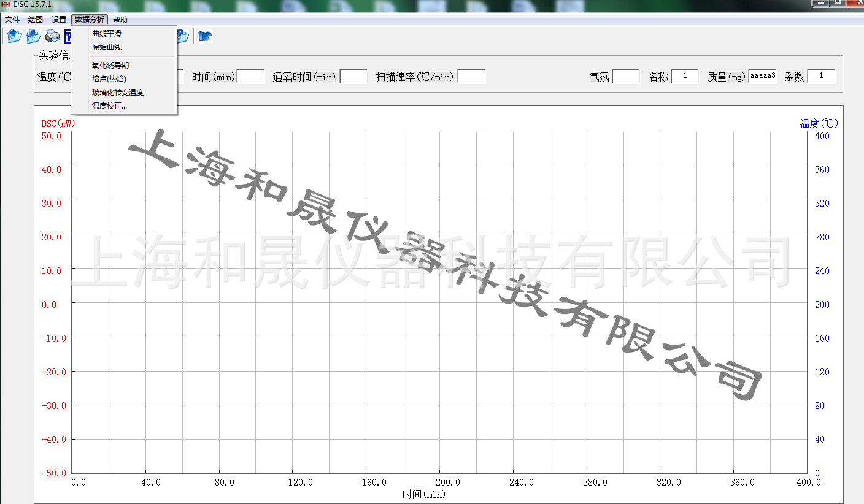Open the 绘图 menu
Image resolution: width=864 pixels, height=504 pixels.
[36, 20]
